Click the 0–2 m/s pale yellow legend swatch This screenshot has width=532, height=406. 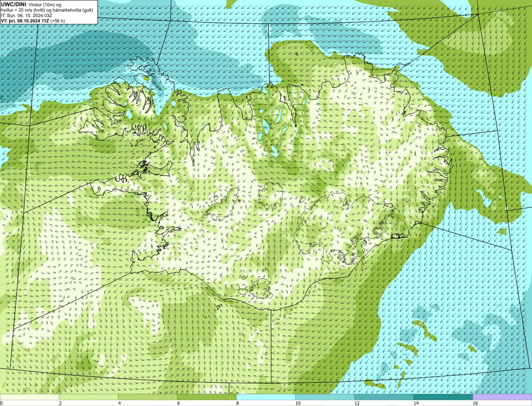30,397
